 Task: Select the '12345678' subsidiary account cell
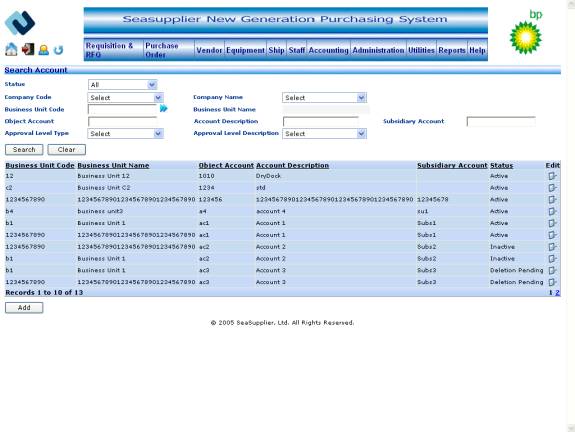pos(432,199)
